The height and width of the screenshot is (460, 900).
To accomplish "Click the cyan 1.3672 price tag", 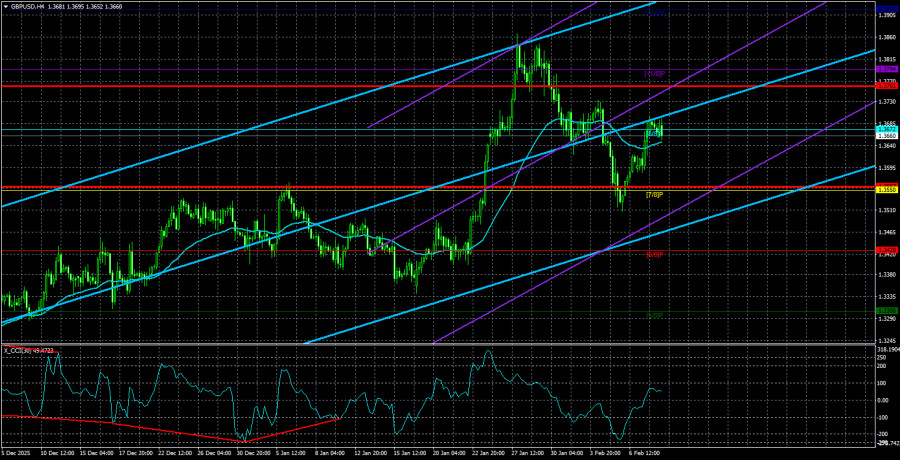I will [x=886, y=128].
